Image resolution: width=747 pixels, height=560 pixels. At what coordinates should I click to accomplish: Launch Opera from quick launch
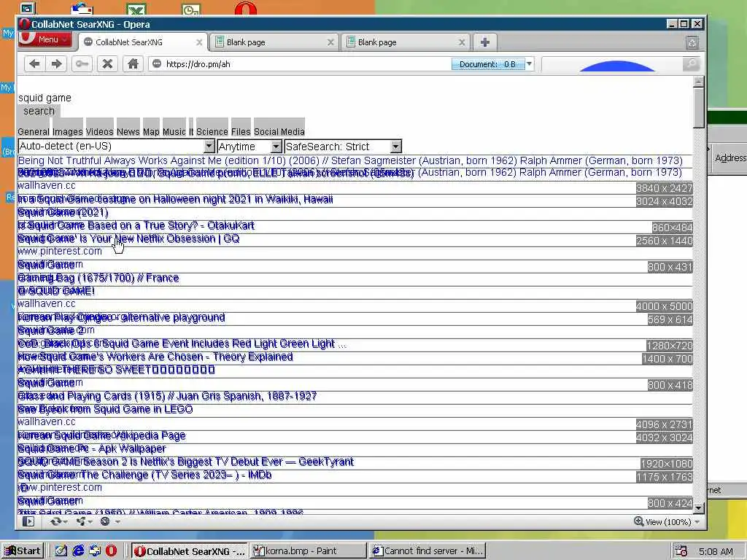coord(111,551)
